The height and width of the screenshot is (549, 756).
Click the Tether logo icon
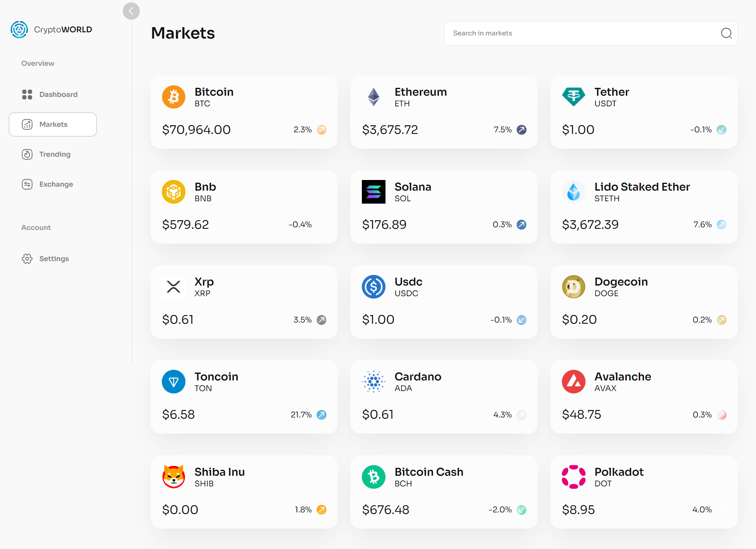[x=574, y=97]
